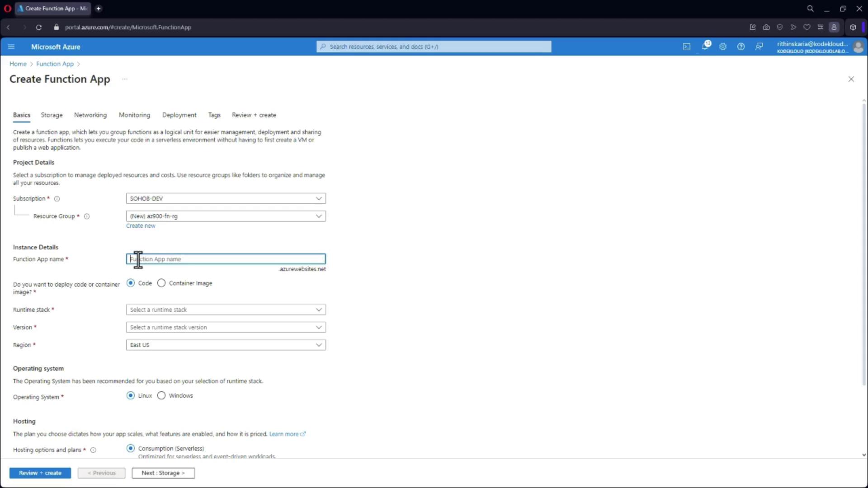
Task: Select Windows operating system option
Action: point(161,396)
